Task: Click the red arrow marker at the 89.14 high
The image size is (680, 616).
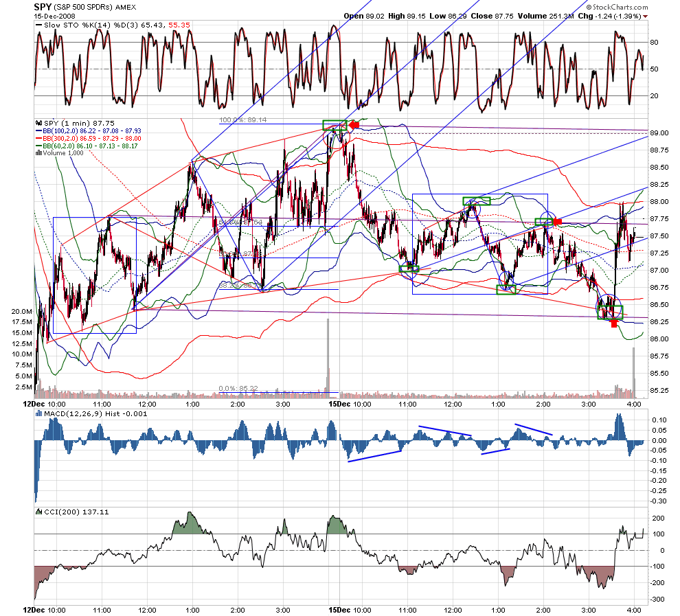Action: [354, 125]
